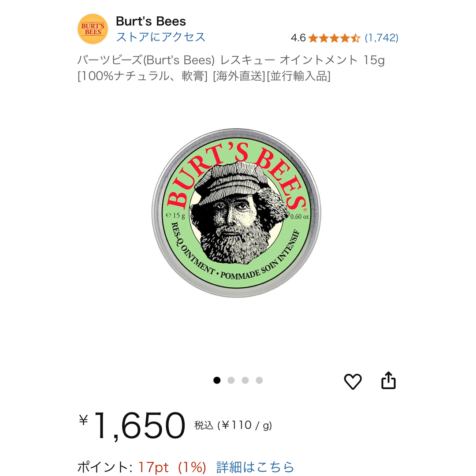Click the 4.6 rating number
Screen dimensions: 476x476
298,38
